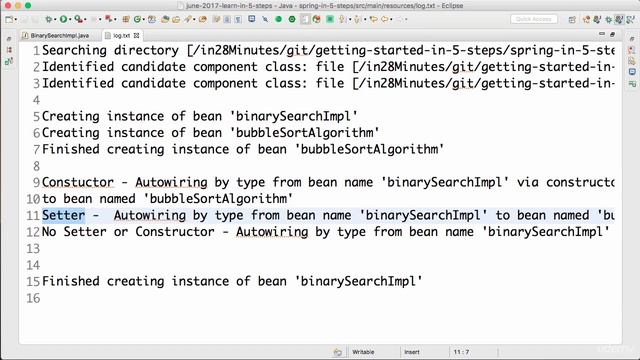640x360 pixels.
Task: Switch to the Java EE perspective icon
Action: (587, 20)
